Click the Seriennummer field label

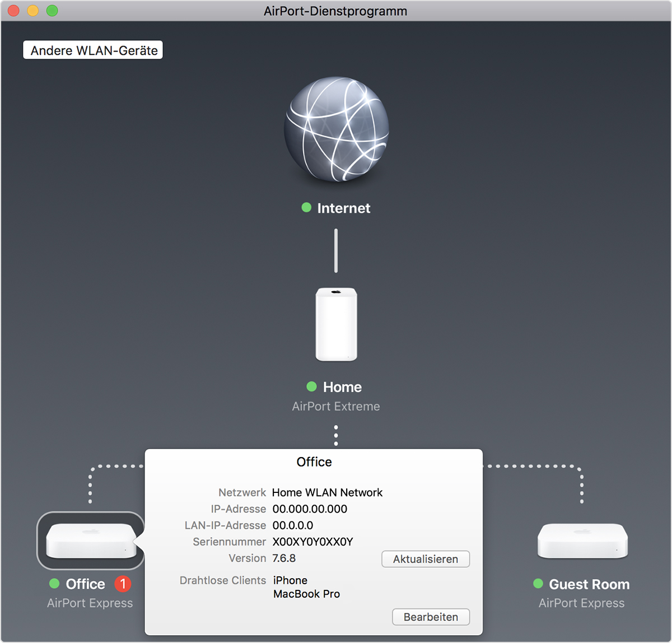pos(230,542)
